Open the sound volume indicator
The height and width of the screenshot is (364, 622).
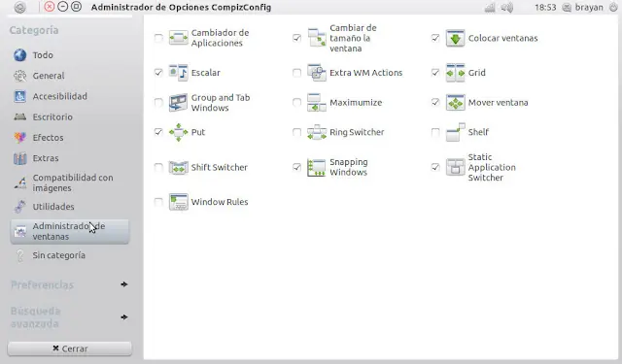click(x=507, y=7)
